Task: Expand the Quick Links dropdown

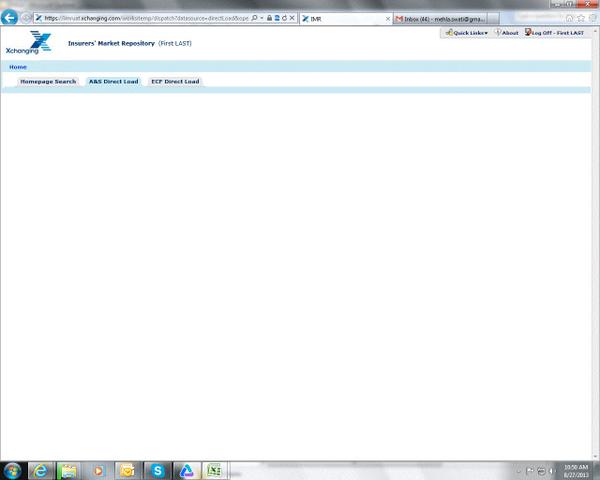Action: pyautogui.click(x=467, y=33)
